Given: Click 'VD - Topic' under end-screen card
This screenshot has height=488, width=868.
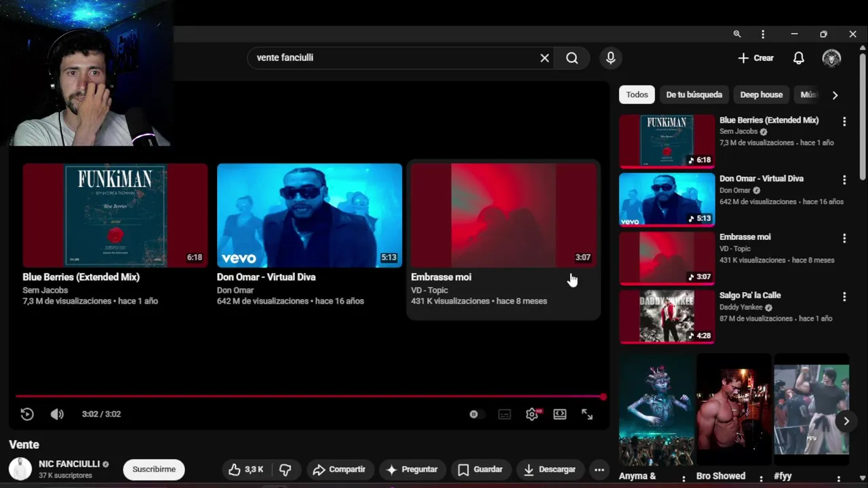Looking at the screenshot, I should coord(429,290).
